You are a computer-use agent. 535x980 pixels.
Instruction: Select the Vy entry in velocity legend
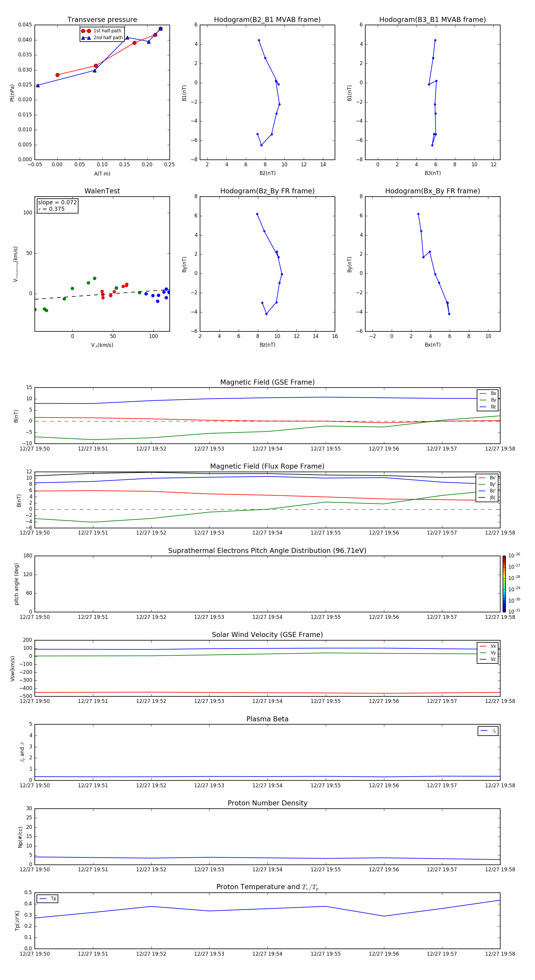(x=488, y=652)
